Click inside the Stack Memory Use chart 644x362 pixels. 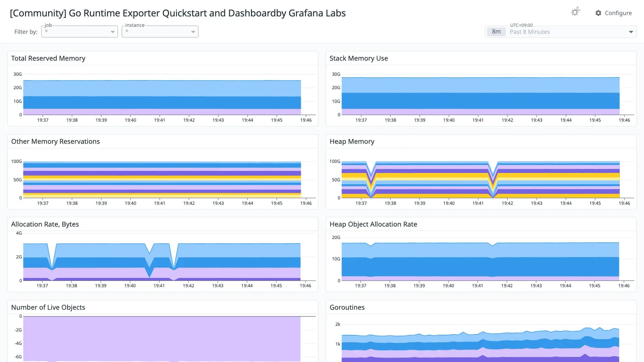(481, 96)
